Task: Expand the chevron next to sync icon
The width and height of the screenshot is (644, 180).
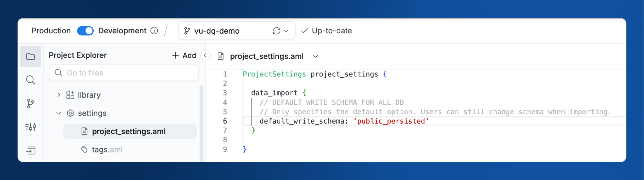Action: coord(286,31)
